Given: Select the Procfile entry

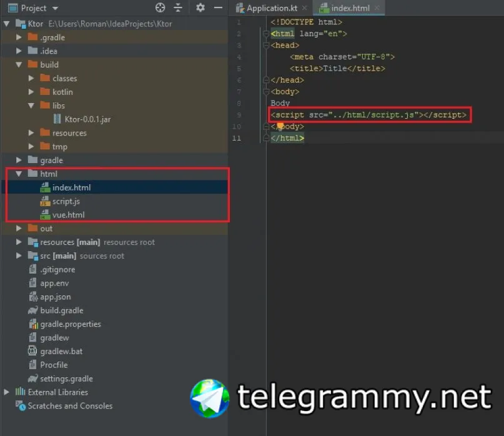Looking at the screenshot, I should coord(54,365).
